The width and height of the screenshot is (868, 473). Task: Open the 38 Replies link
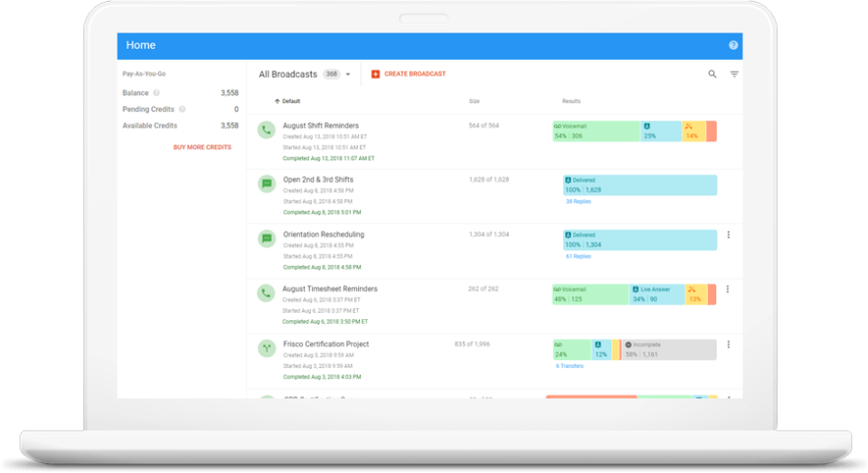pyautogui.click(x=578, y=202)
